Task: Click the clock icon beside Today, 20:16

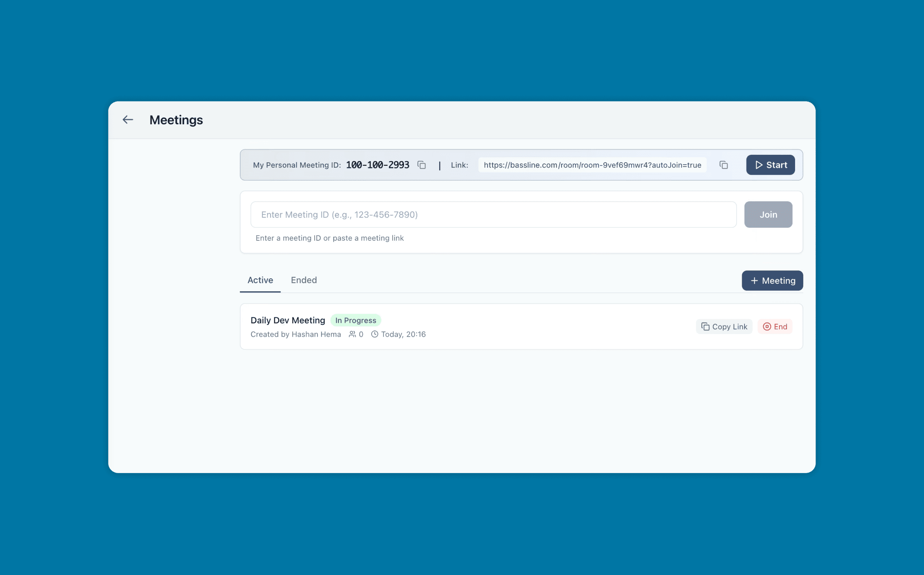Action: point(375,334)
